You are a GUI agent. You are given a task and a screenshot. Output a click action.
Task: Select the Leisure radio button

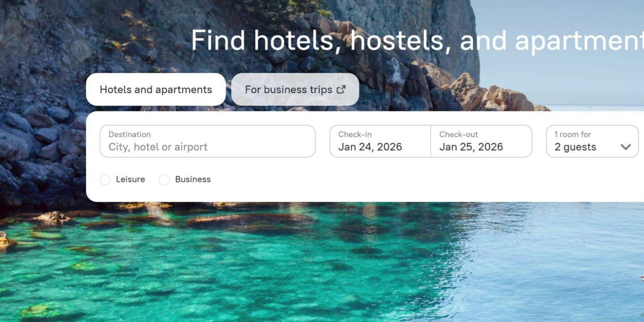click(105, 180)
